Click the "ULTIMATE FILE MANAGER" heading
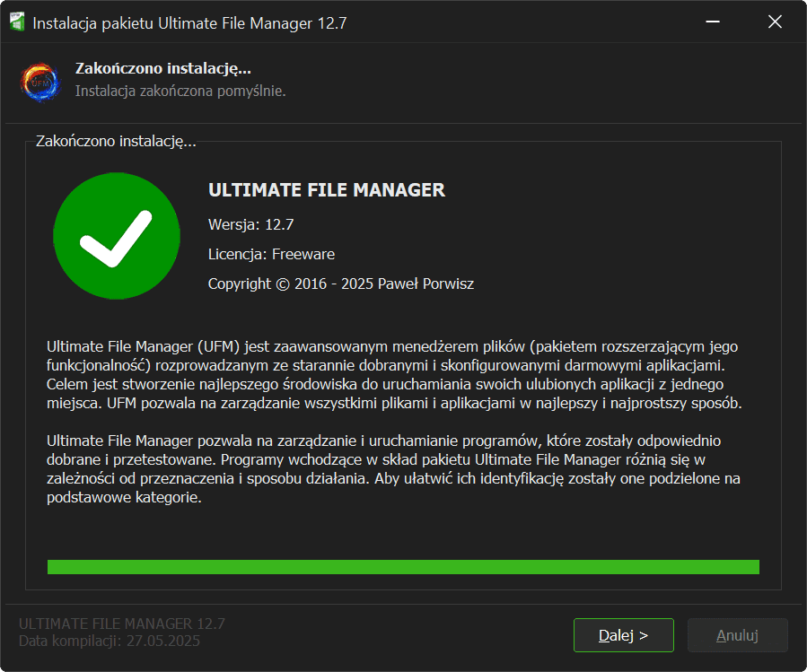Screen dimensions: 807x672 [327, 190]
